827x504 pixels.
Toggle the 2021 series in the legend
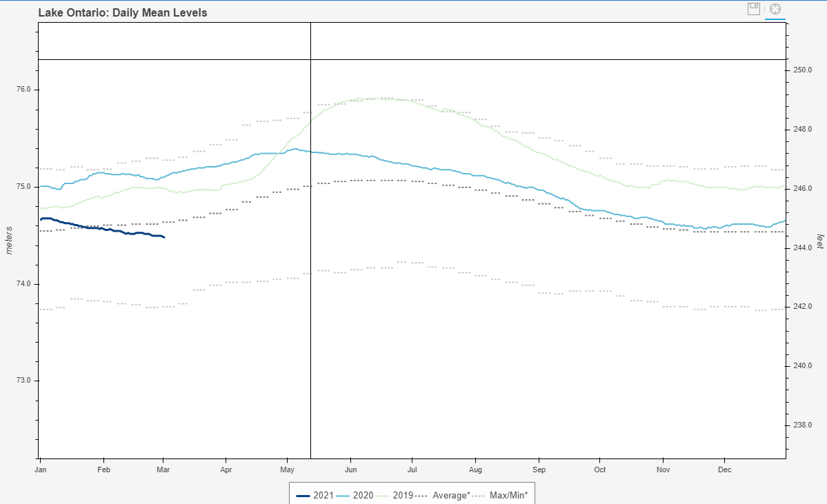[x=315, y=496]
